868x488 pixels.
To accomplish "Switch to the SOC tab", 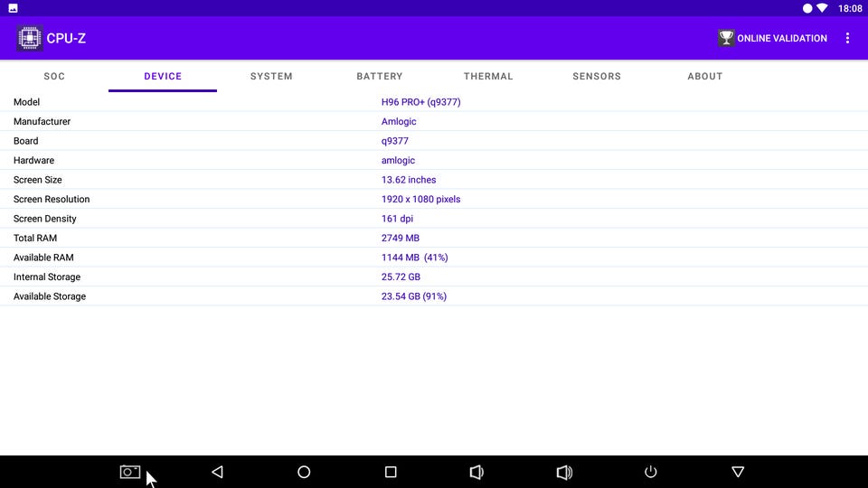I will click(54, 76).
